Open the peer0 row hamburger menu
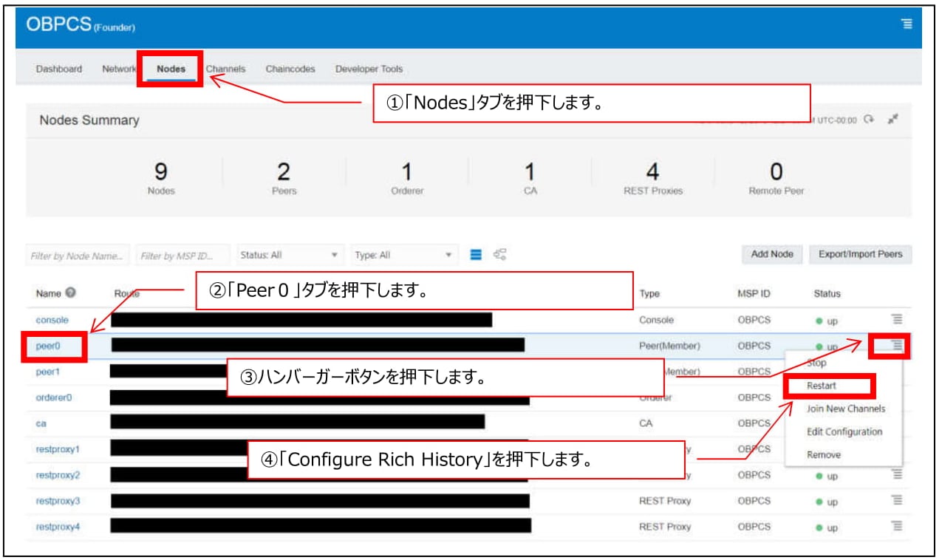This screenshot has height=560, width=942. click(897, 345)
